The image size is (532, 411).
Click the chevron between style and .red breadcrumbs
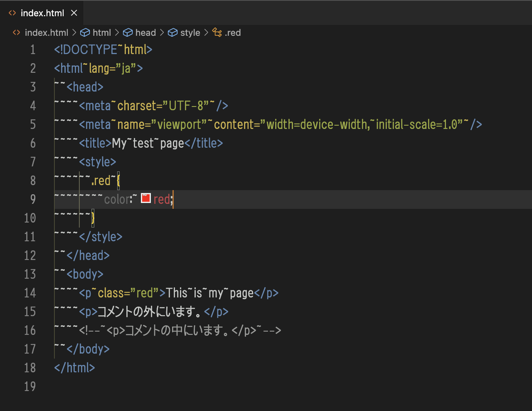(x=206, y=33)
